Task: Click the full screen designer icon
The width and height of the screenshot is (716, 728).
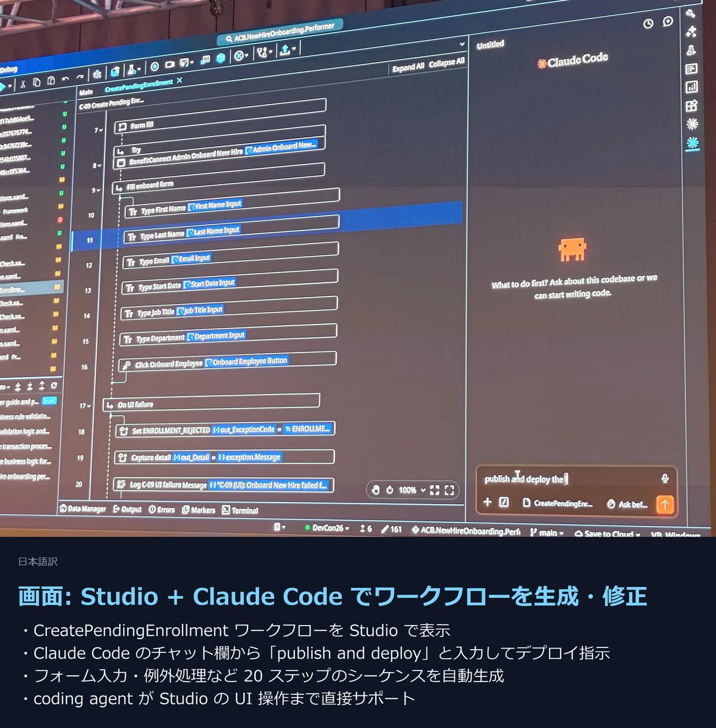Action: 449,491
